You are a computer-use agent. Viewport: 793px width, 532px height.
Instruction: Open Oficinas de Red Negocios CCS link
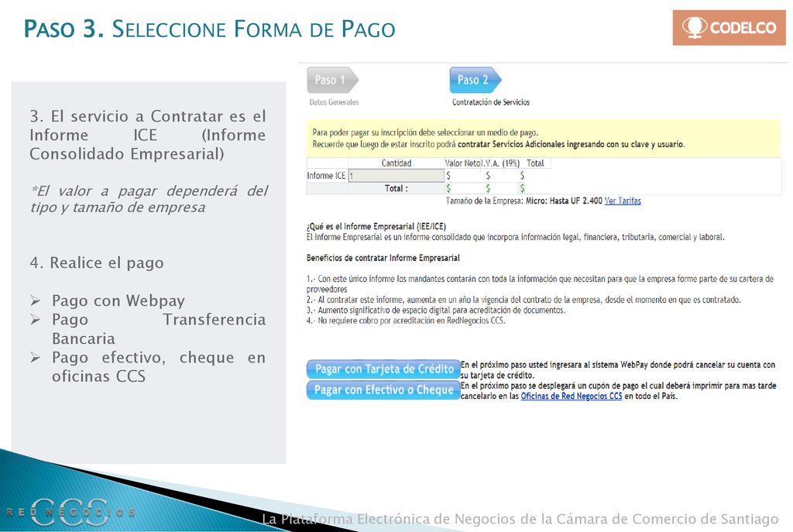pyautogui.click(x=572, y=396)
